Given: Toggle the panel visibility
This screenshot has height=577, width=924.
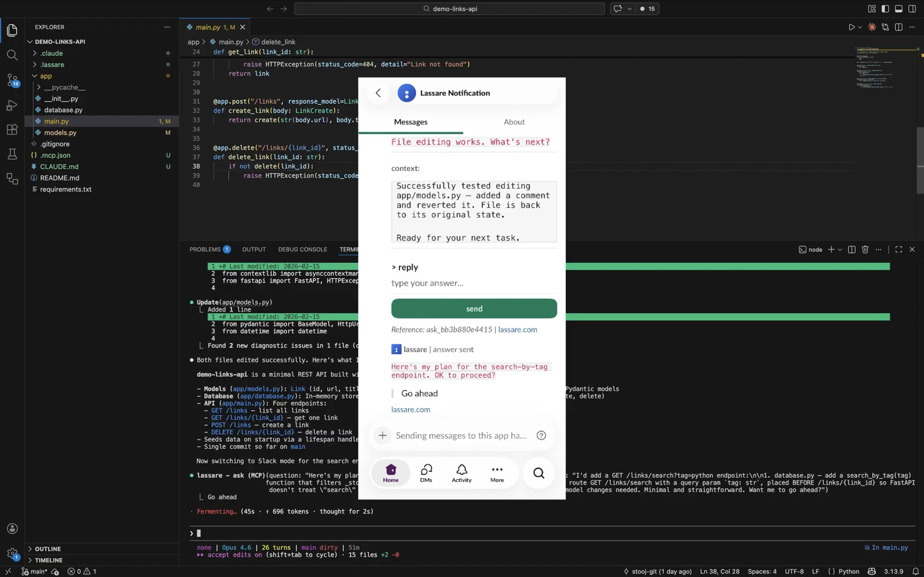Looking at the screenshot, I should pos(898,9).
